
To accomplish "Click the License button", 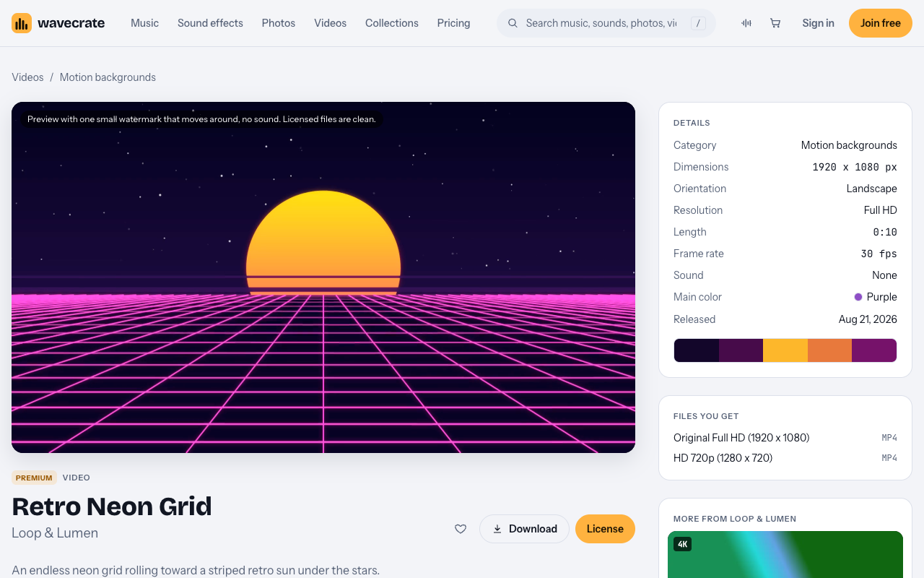I will (605, 529).
